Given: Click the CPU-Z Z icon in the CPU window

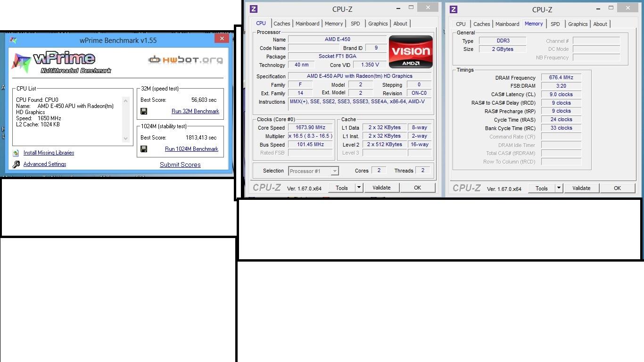Looking at the screenshot, I should [x=254, y=9].
